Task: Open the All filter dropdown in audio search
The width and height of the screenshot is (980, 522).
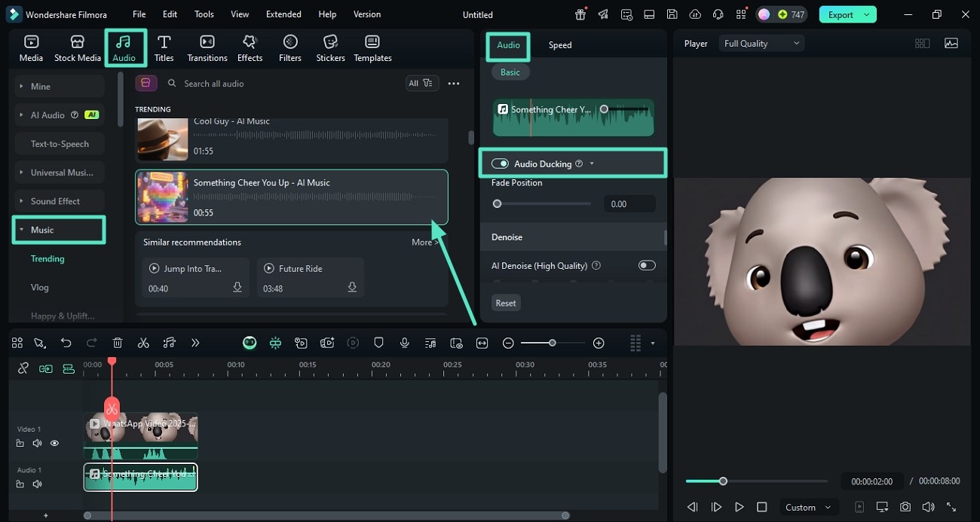Action: 421,84
